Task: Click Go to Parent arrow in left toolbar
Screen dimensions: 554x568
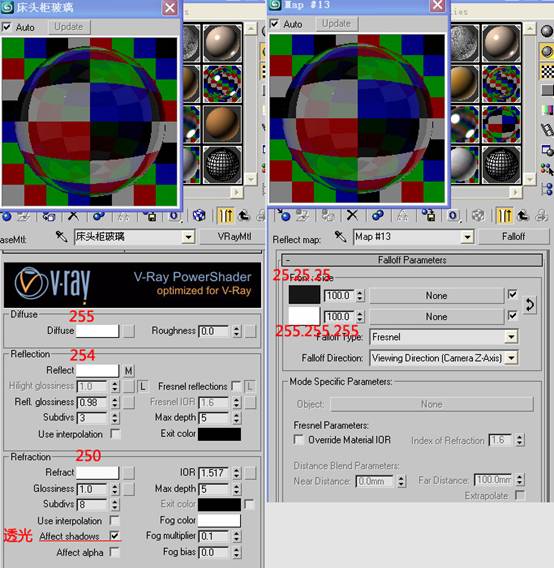Action: pyautogui.click(x=244, y=216)
